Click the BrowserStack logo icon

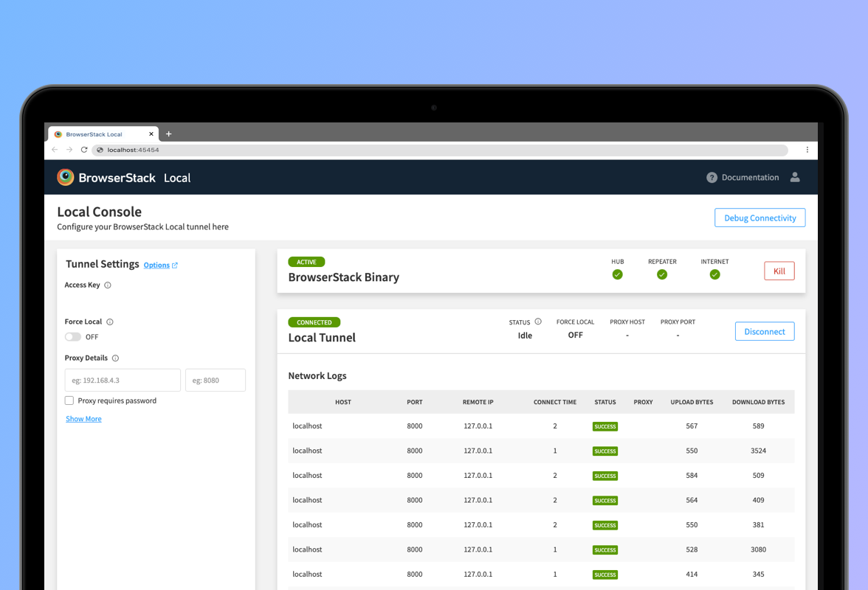coord(66,177)
